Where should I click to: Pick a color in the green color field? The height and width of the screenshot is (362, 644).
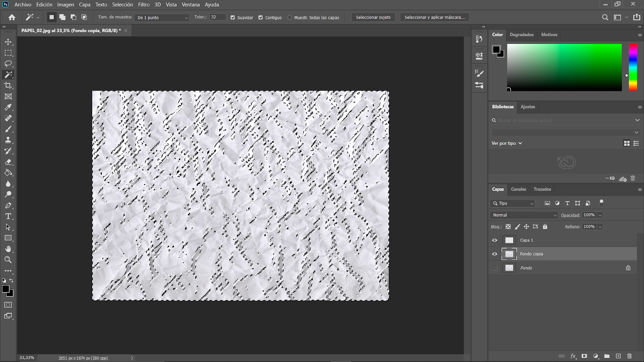[564, 68]
